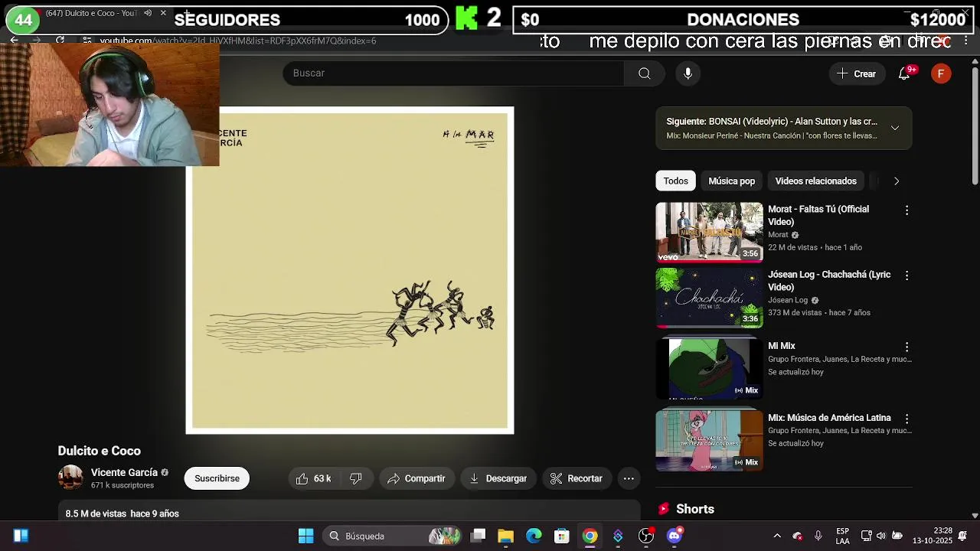Select the Videos relacionados chip
The width and height of the screenshot is (980, 551).
[x=815, y=181]
